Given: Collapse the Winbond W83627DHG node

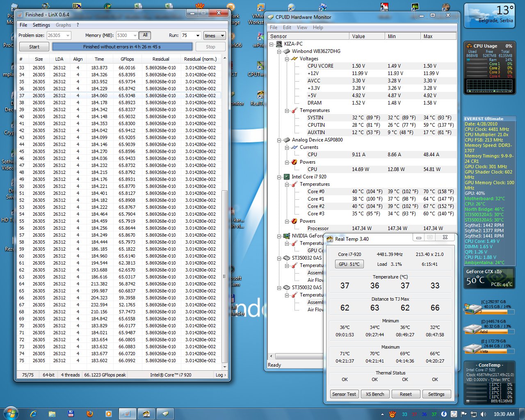Looking at the screenshot, I should tap(279, 51).
